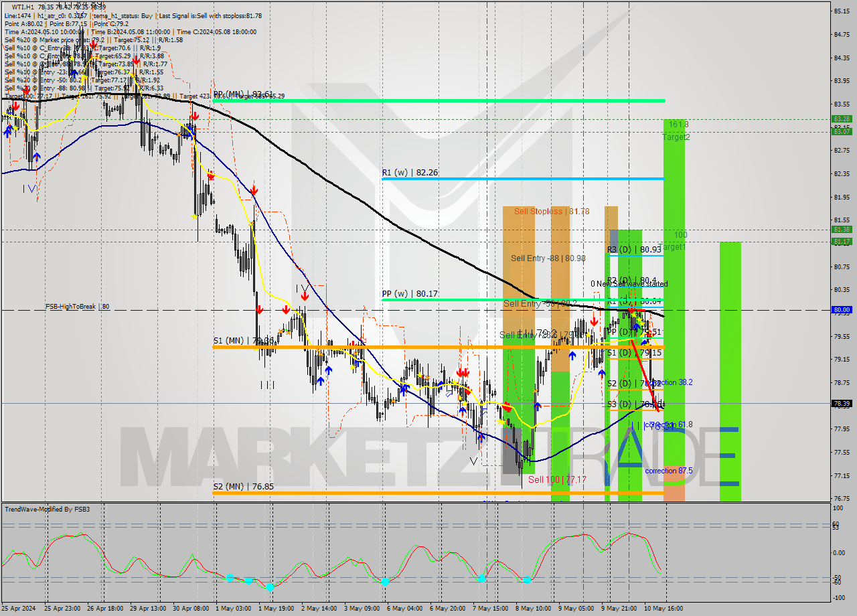Click the 'Target1' label
This screenshot has width=857, height=616.
coord(673,247)
